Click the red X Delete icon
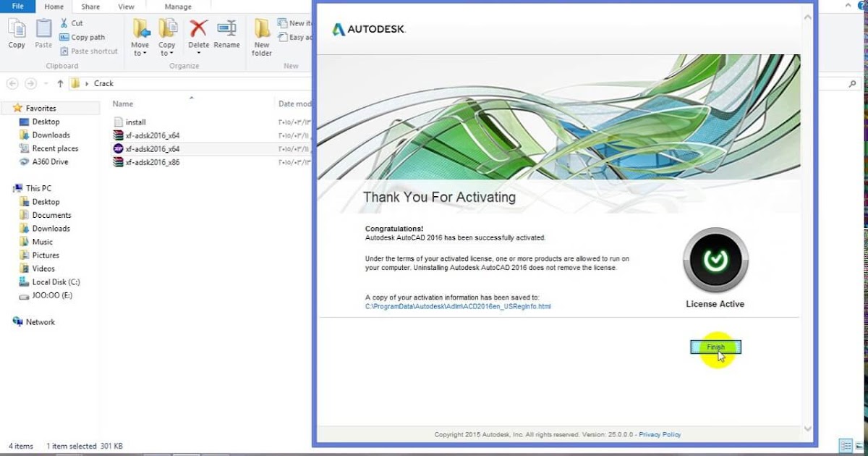 point(198,28)
